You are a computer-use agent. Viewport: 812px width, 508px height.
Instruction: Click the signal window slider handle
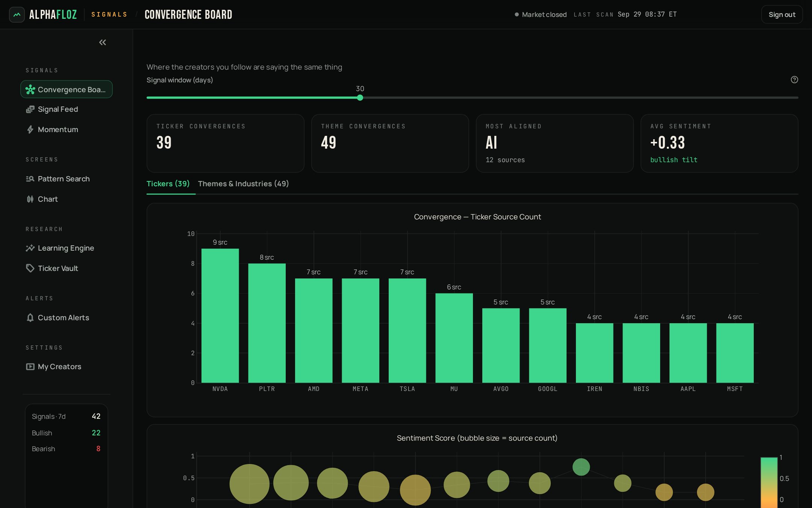click(x=360, y=98)
